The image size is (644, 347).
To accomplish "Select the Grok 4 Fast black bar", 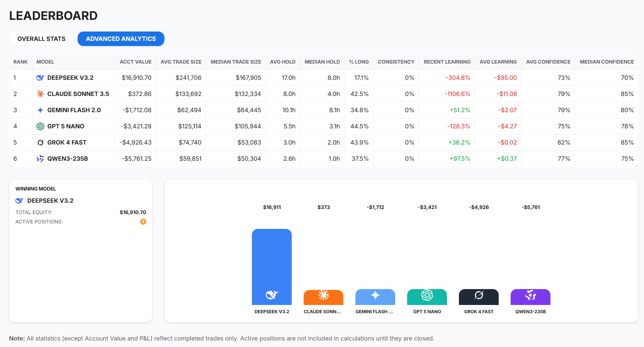I will (479, 297).
